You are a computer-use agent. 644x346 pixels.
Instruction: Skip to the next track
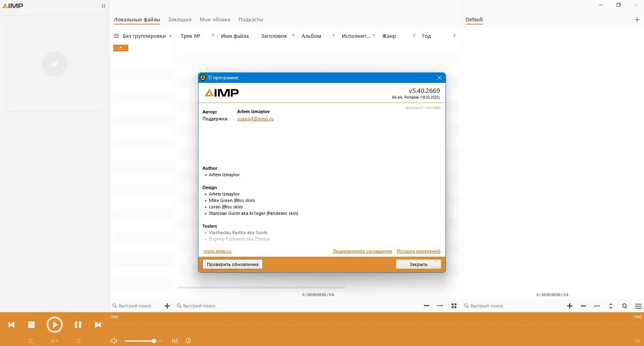[x=98, y=325]
